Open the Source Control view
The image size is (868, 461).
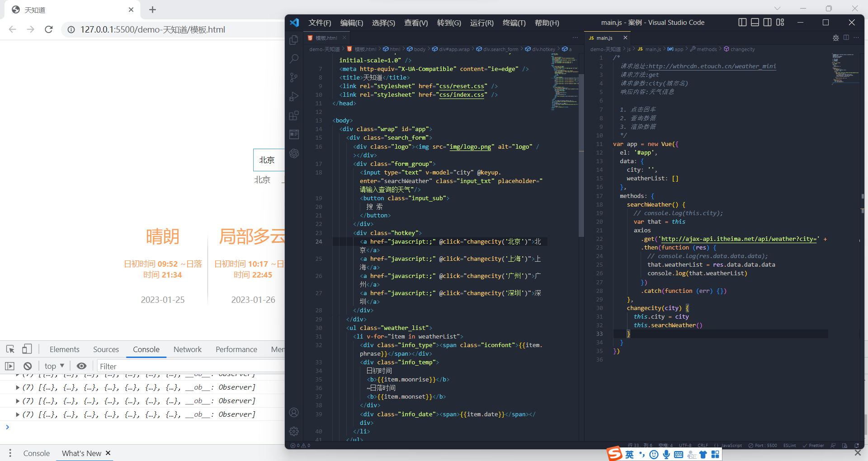[294, 77]
